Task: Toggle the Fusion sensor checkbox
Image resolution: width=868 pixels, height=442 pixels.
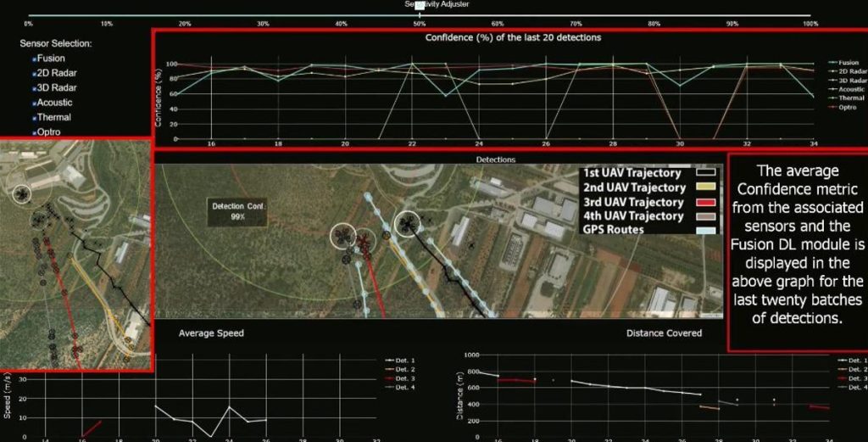Action: point(34,59)
